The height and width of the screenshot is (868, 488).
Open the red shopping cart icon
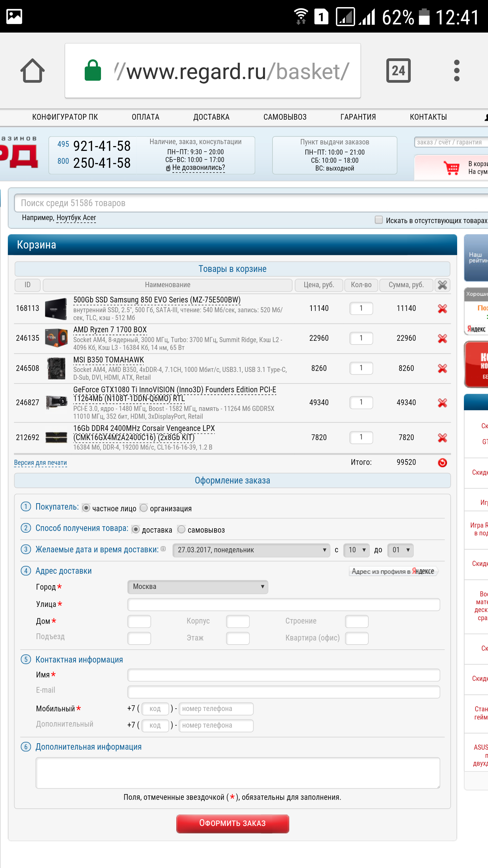coord(452,167)
